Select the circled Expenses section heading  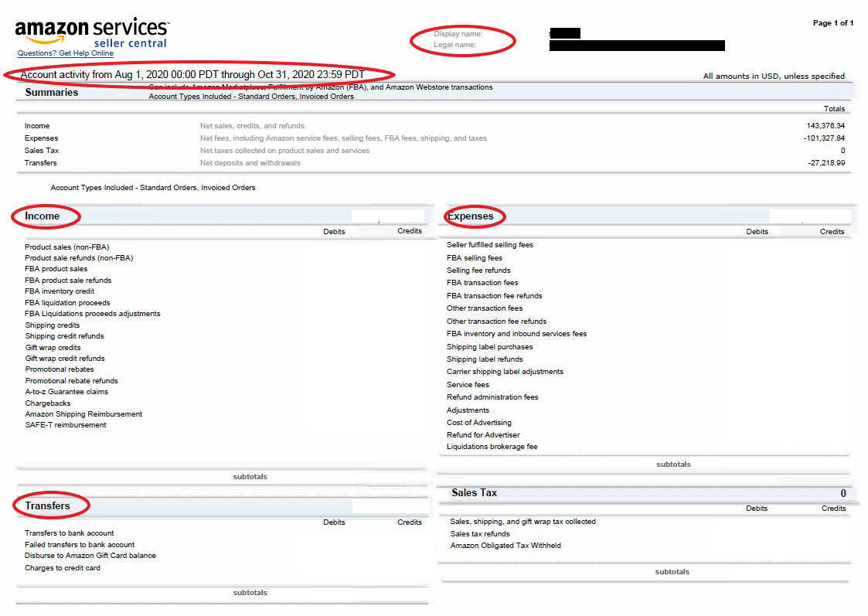point(470,216)
